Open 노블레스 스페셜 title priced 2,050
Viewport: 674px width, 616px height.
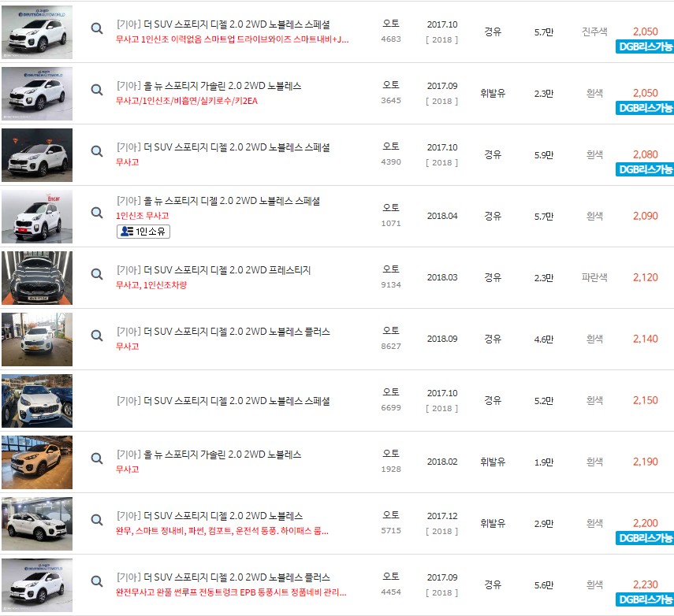coord(223,25)
